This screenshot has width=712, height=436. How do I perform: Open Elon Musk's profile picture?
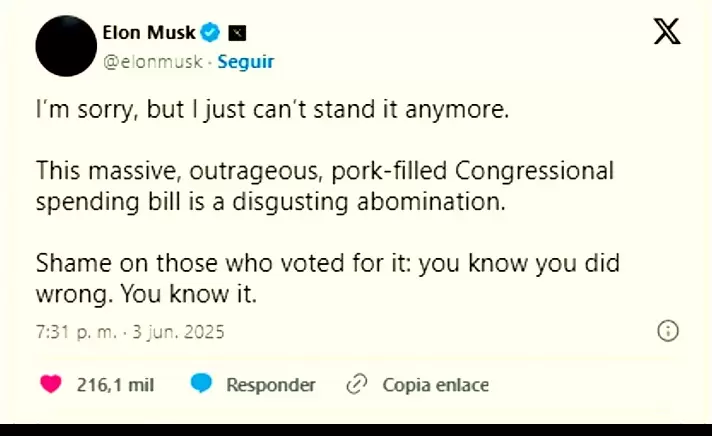pos(66,46)
